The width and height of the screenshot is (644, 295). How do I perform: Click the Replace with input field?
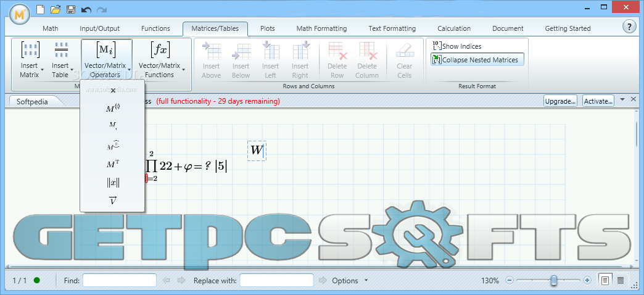tap(277, 280)
